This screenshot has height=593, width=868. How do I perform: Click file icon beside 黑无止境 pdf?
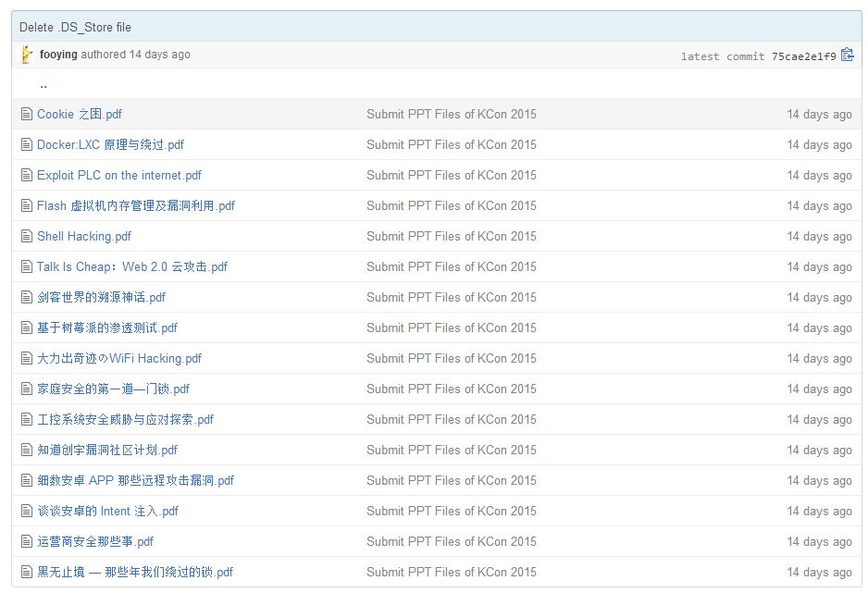click(26, 572)
